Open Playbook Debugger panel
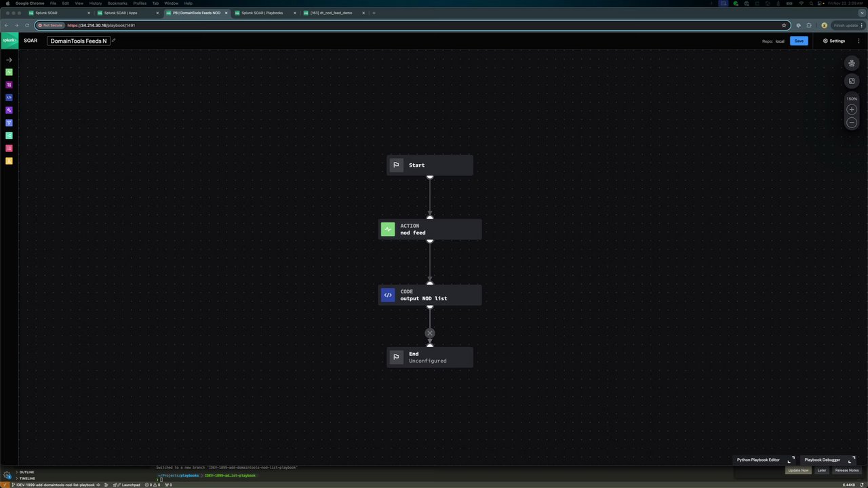The height and width of the screenshot is (488, 868). click(x=822, y=460)
